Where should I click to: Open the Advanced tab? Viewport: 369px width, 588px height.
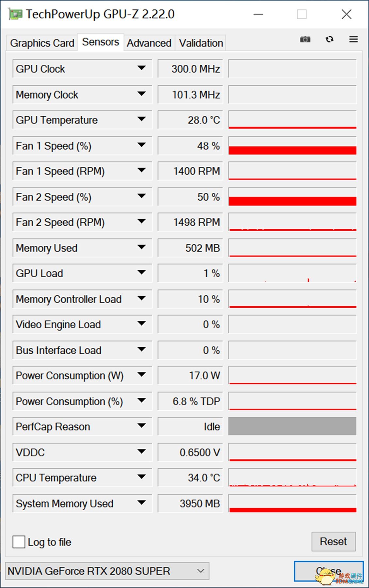[x=149, y=43]
